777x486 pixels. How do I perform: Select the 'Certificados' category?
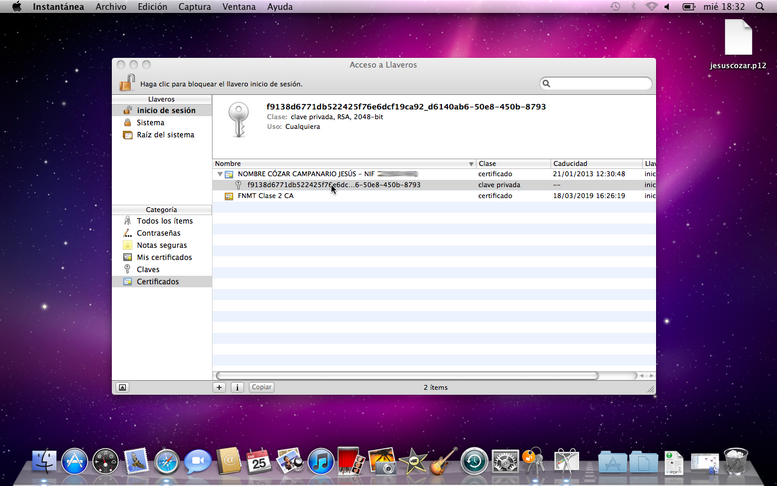click(162, 281)
